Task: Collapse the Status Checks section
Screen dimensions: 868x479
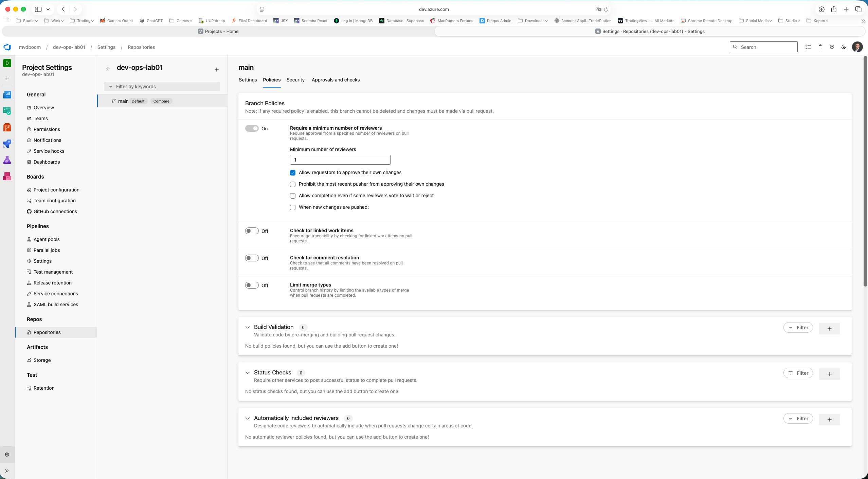Action: pos(248,372)
